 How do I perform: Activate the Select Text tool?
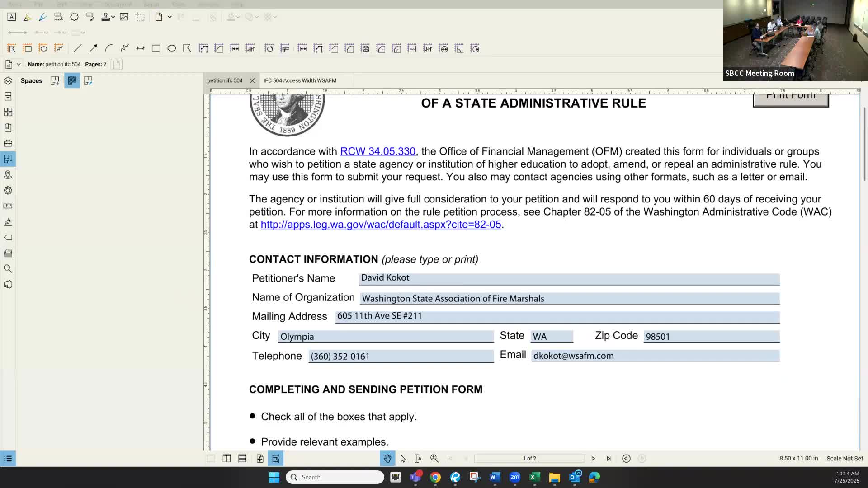click(419, 459)
